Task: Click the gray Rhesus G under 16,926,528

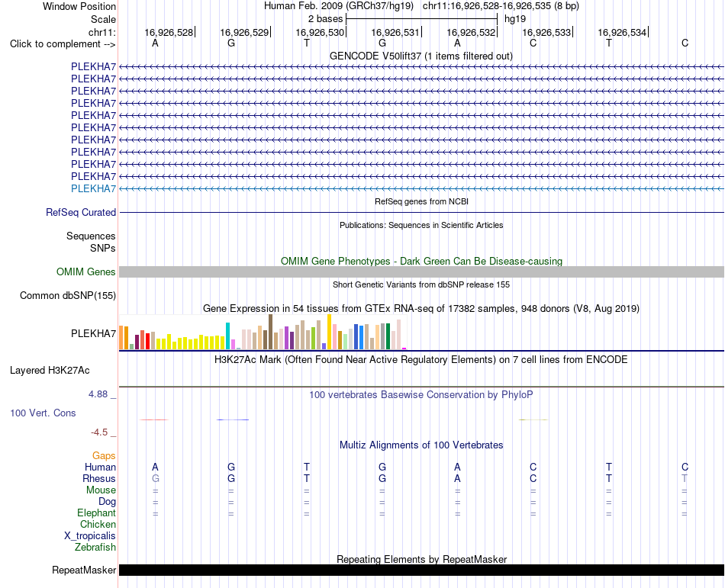Action: tap(156, 478)
